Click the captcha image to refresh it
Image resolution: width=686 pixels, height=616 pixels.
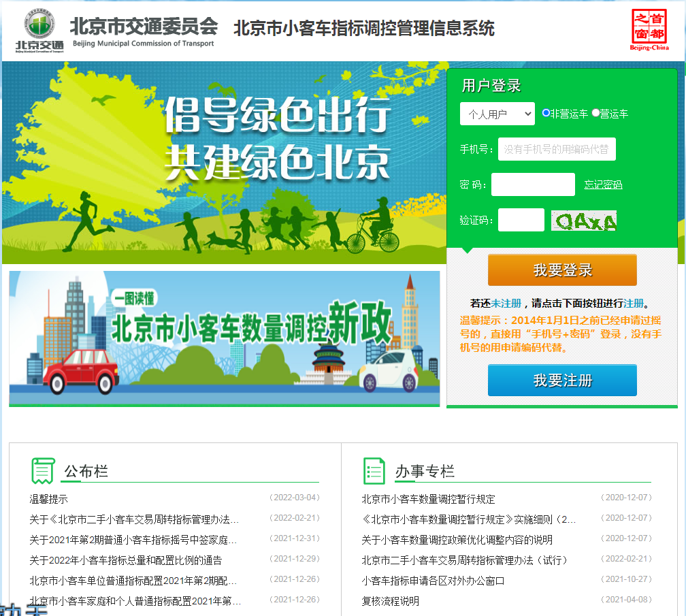click(583, 220)
